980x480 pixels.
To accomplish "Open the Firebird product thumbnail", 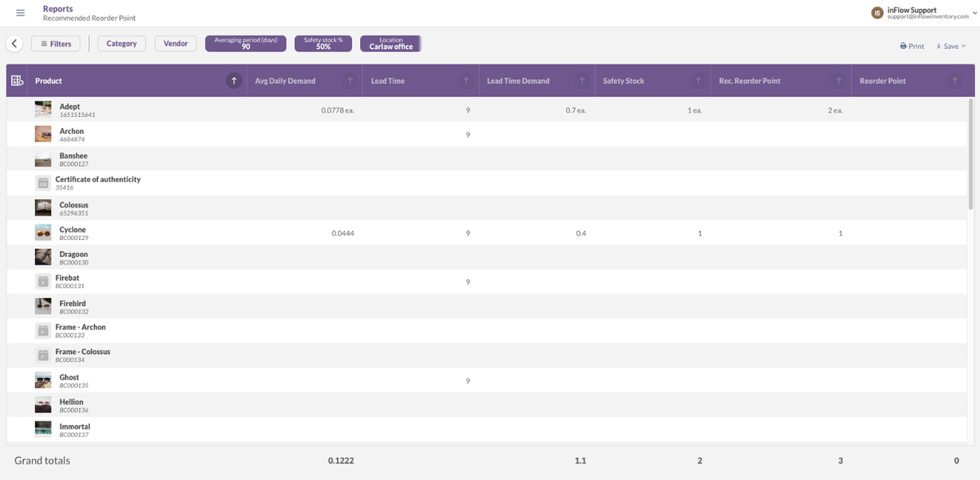I will tap(43, 306).
